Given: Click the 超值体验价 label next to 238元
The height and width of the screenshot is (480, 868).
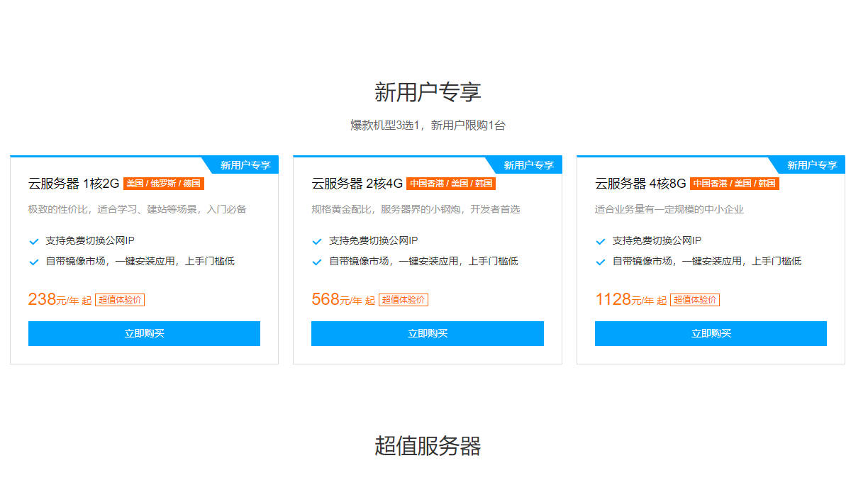Looking at the screenshot, I should [120, 300].
